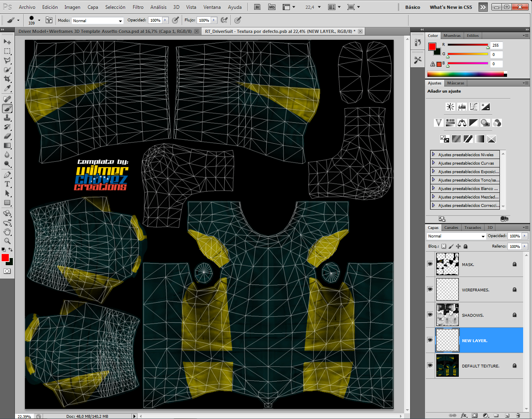This screenshot has width=532, height=419.
Task: Add a Curves adjustment
Action: coord(474,107)
